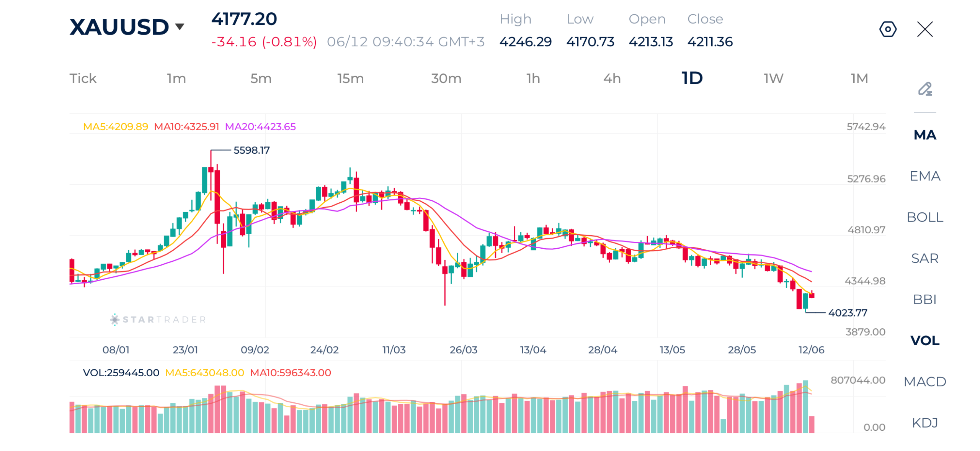This screenshot has width=980, height=451.
Task: Click the 5598.17 high price marker
Action: [252, 150]
